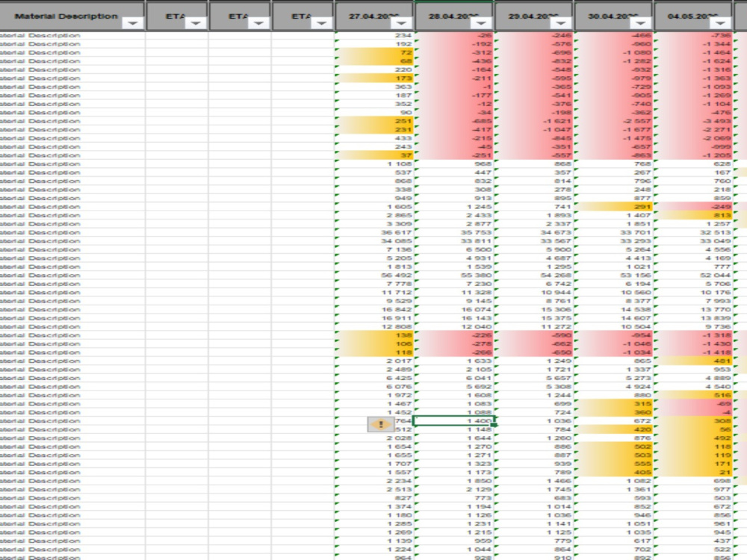Select red cell with value -3 493

coord(694,121)
